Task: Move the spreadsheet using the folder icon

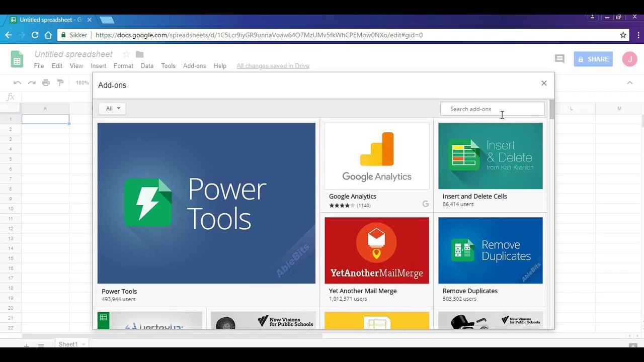Action: (x=140, y=54)
